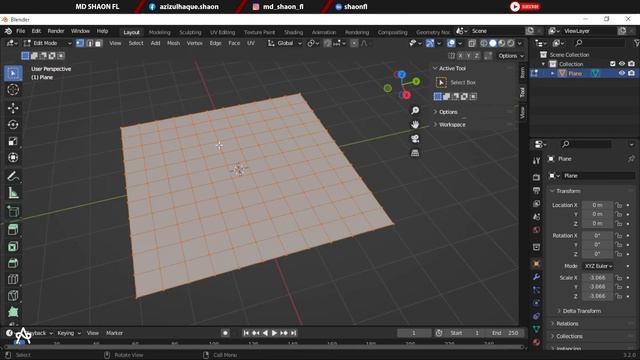Select the Cursor tool
The image size is (640, 360).
point(13,90)
